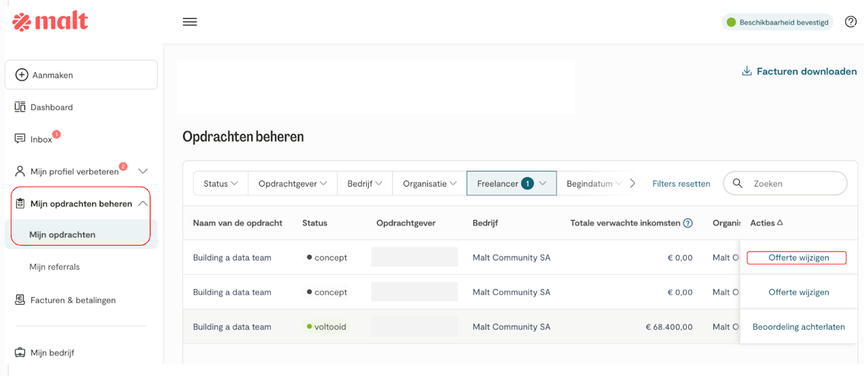Click the Inbox message icon

[20, 139]
